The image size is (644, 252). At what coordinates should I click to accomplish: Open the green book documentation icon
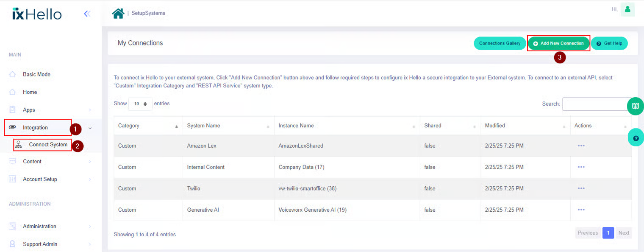click(635, 106)
